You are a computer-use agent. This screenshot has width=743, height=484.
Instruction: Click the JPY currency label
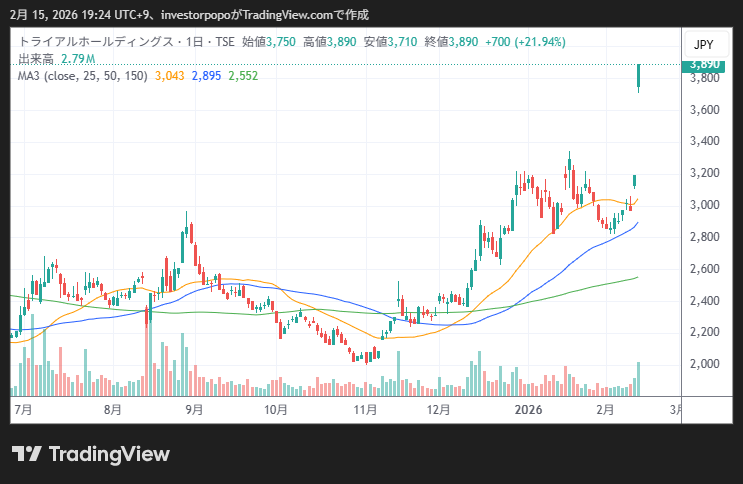tap(703, 45)
